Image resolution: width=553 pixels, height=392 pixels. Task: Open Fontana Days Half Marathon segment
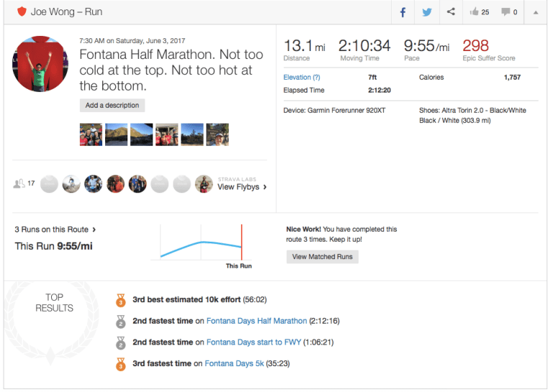[256, 321]
